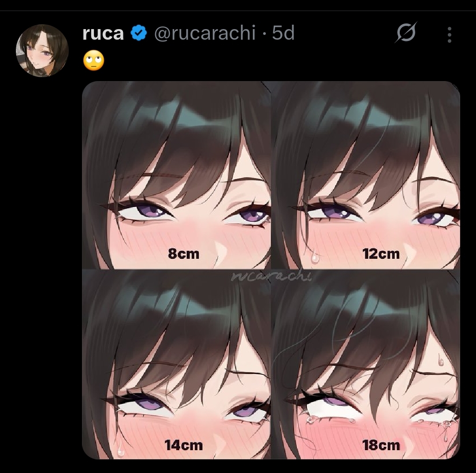Image resolution: width=476 pixels, height=473 pixels.
Task: Click the eye-roll emoji in the post
Action: click(93, 60)
